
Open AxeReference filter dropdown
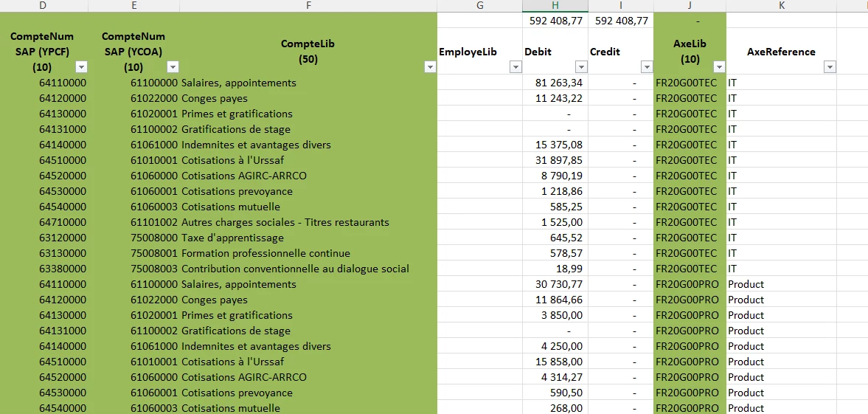point(829,67)
